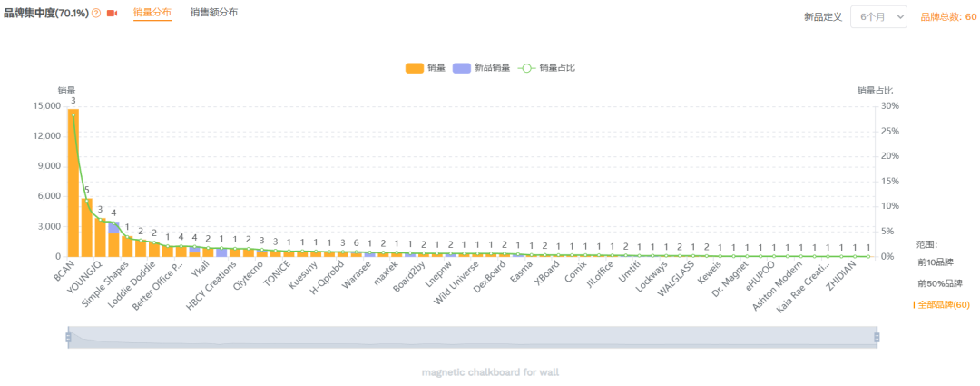The image size is (980, 386).
Task: Click the right handle of zoom slider
Action: coord(877,337)
